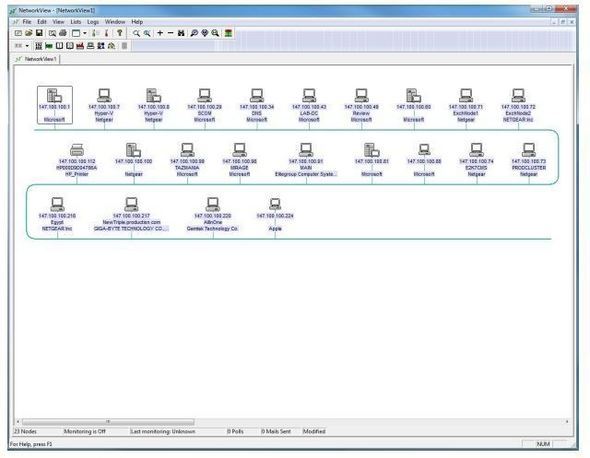
Task: Click the scrollbar left arrow
Action: (18, 421)
